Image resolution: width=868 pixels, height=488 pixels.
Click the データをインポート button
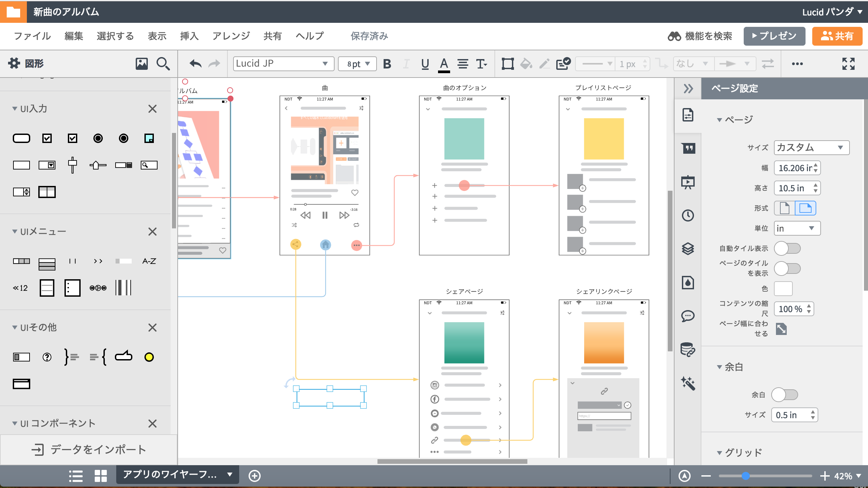click(89, 450)
